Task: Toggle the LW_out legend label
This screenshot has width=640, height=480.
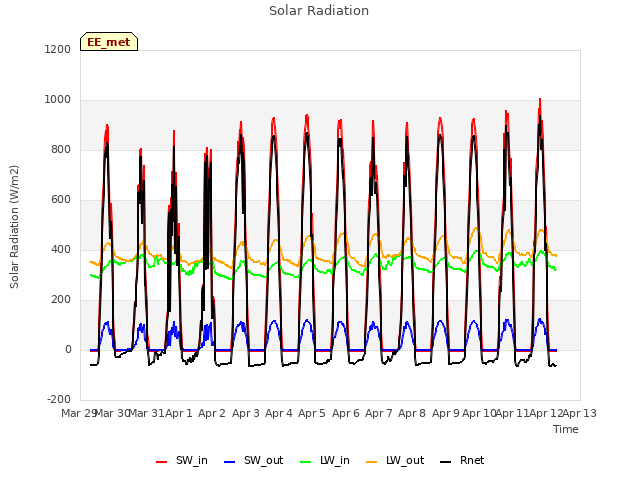Action: tap(405, 460)
